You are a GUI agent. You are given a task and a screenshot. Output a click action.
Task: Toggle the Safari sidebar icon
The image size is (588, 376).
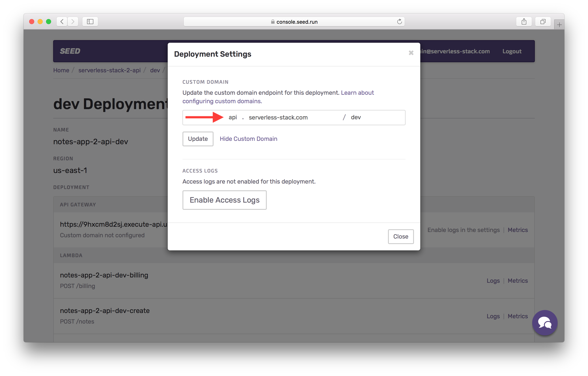(90, 22)
